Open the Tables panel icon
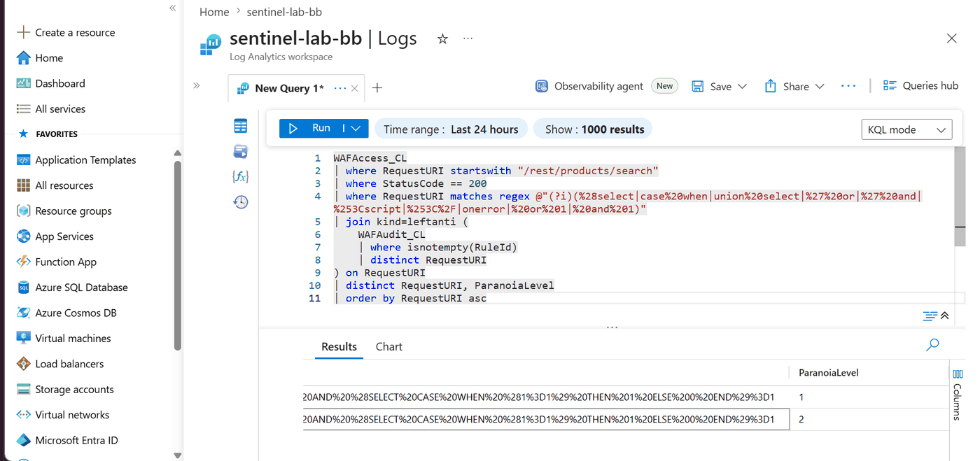 click(241, 126)
